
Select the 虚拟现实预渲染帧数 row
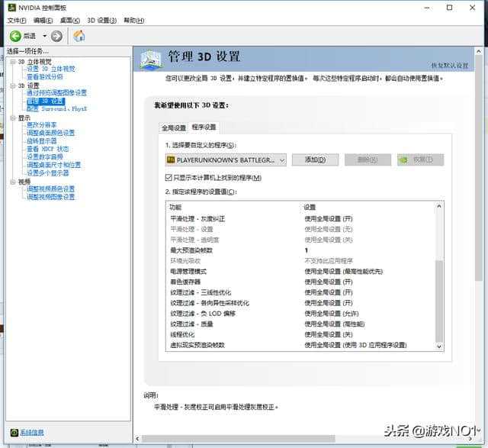(x=300, y=345)
